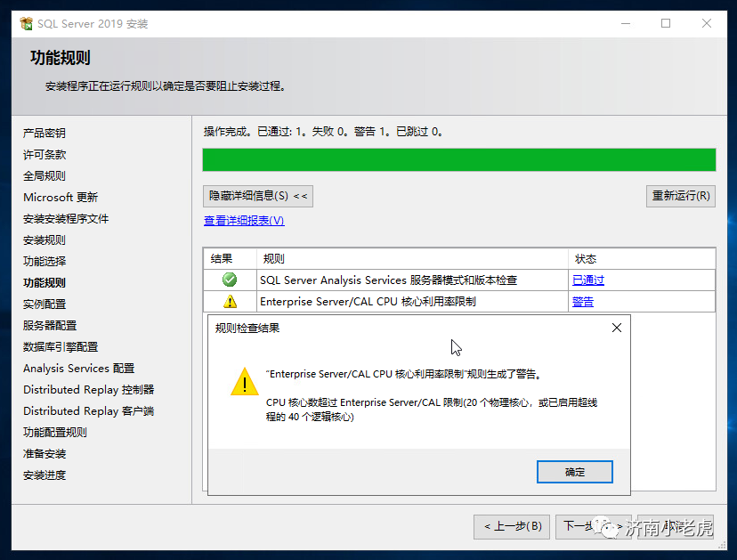Viewport: 737px width, 560px height.
Task: Collapse details via 隐藏详细信息(S) button
Action: pos(258,196)
